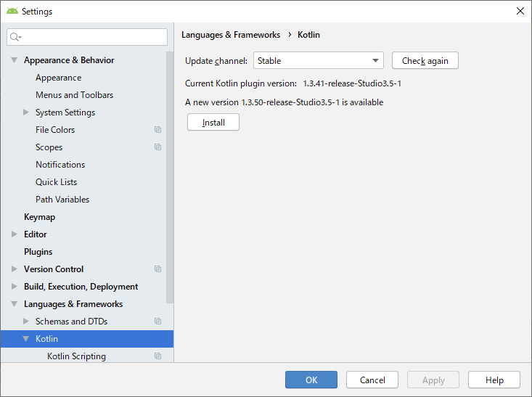Go to the Notifications settings page
Image resolution: width=532 pixels, height=397 pixels.
60,165
